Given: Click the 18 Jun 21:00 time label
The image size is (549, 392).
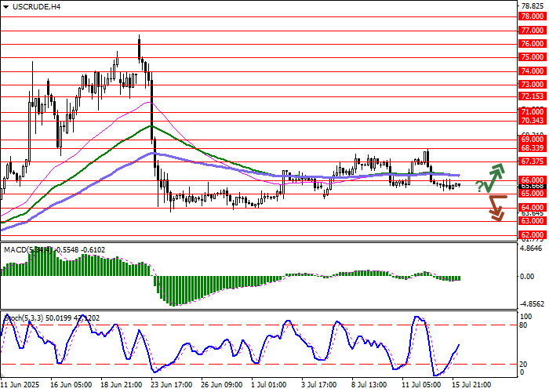Looking at the screenshot, I should pyautogui.click(x=122, y=385).
